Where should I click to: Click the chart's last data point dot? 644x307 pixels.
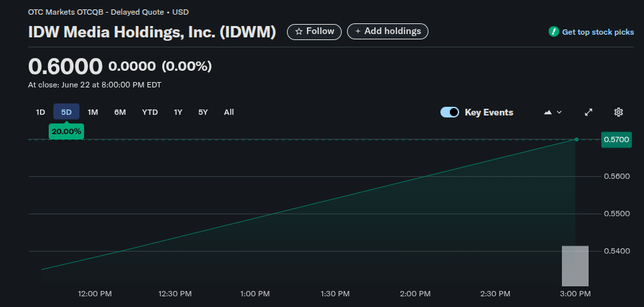(577, 139)
